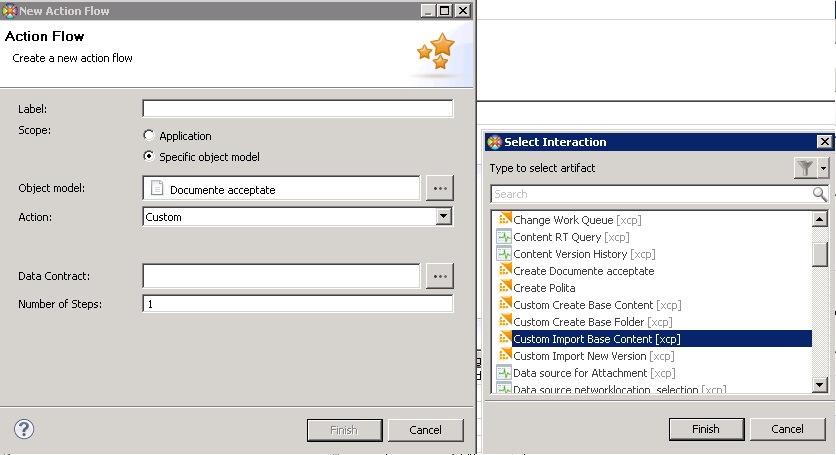836x455 pixels.
Task: Open the Action dropdown set to Custom
Action: pos(443,217)
